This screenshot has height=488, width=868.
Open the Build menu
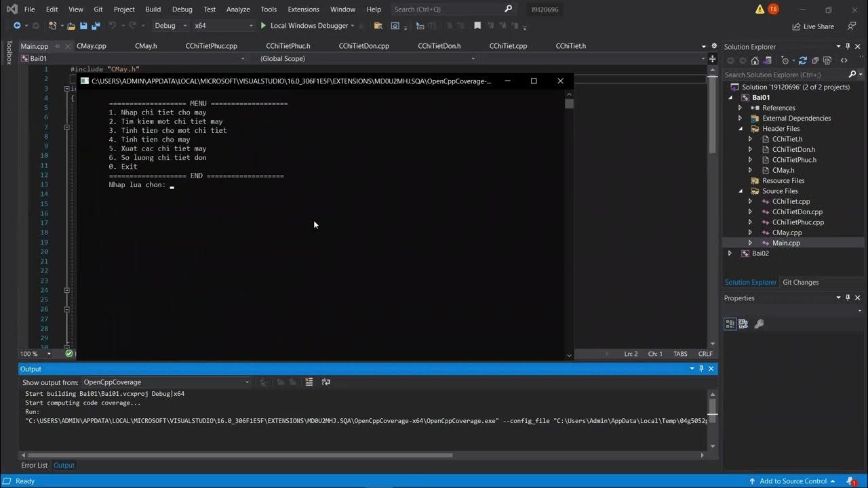[153, 9]
